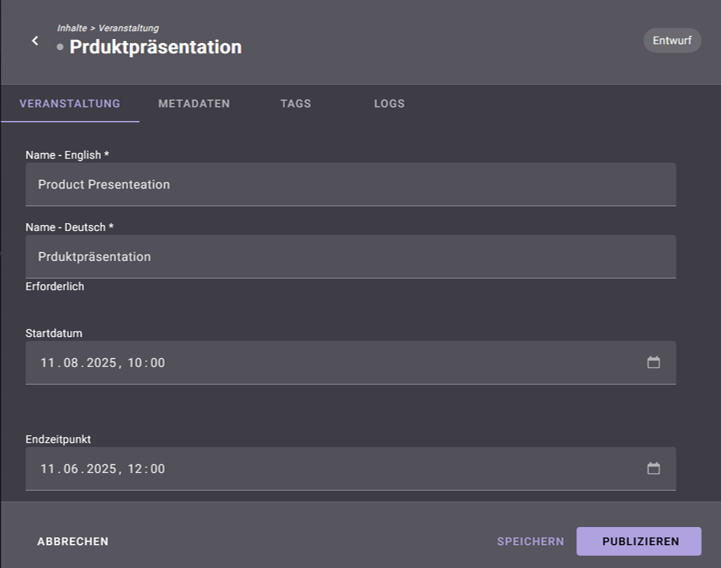Viewport: 721px width, 568px height.
Task: Switch to the Veranstaltung tab
Action: tap(70, 103)
